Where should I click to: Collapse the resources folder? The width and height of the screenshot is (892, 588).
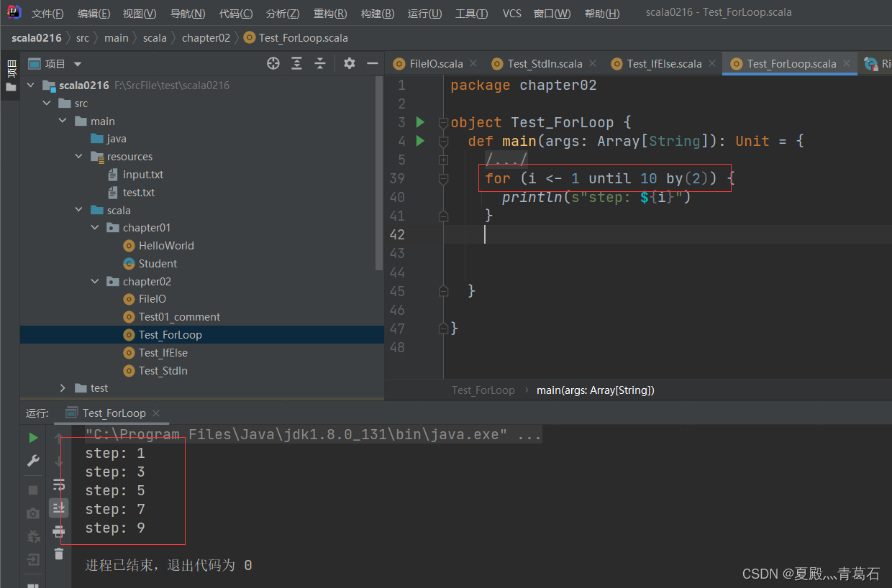click(x=78, y=157)
